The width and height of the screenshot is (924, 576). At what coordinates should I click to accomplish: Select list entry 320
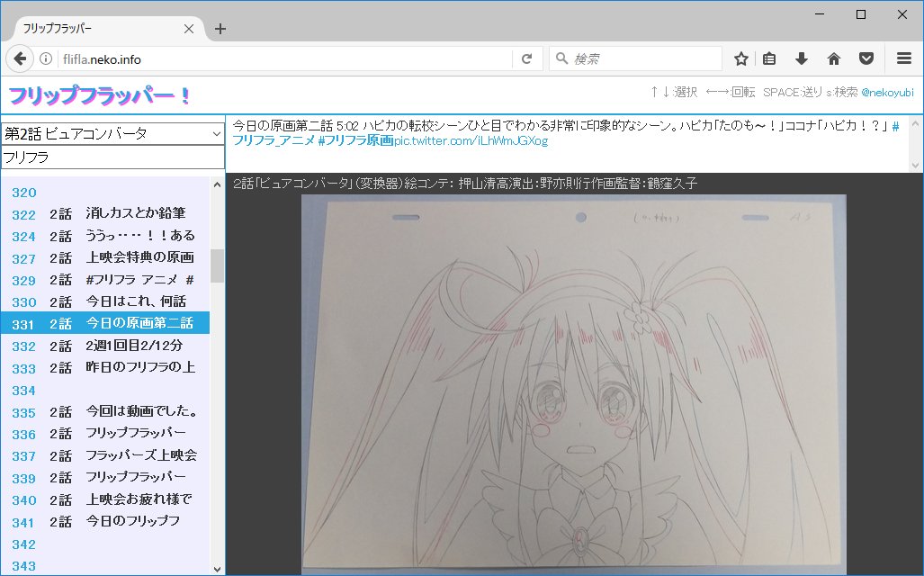coord(105,193)
